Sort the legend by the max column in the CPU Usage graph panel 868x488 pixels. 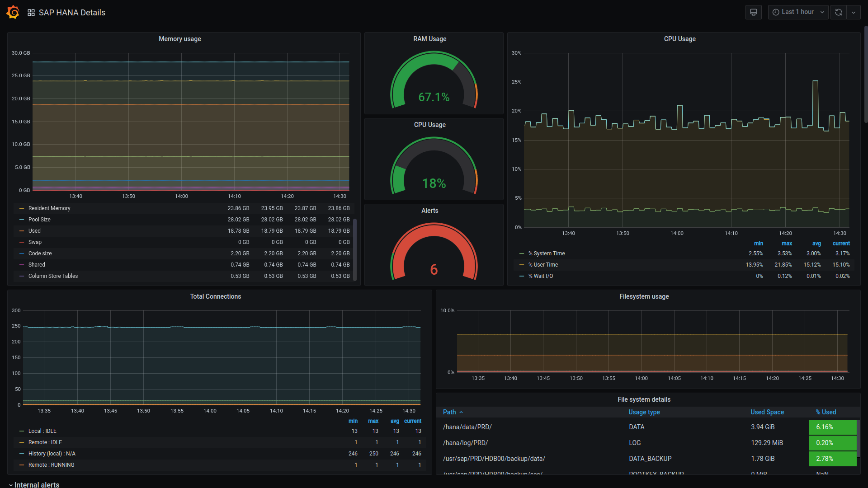[x=787, y=243]
